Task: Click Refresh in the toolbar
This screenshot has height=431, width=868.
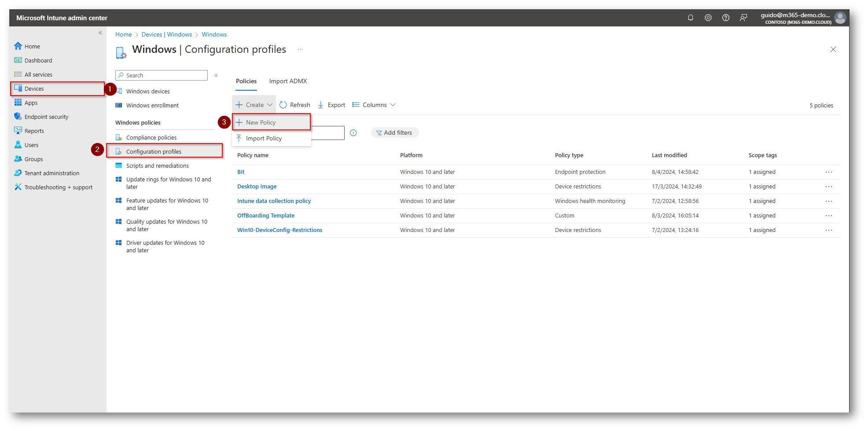Action: click(x=295, y=105)
